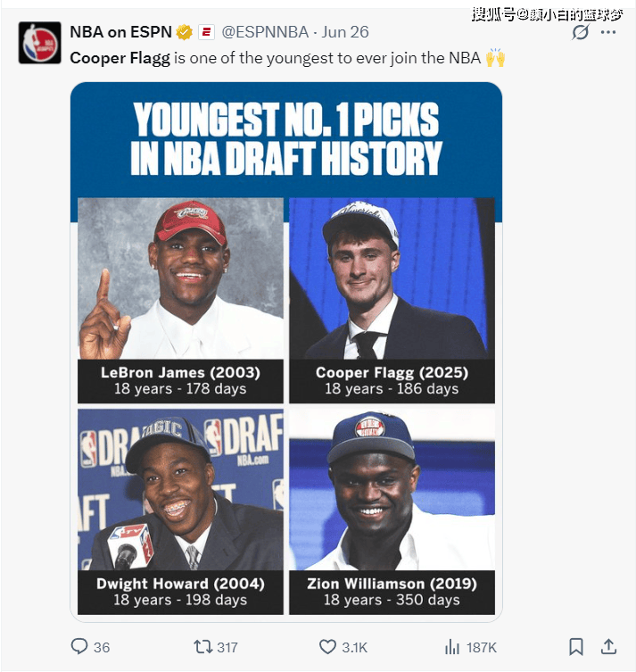Like the post with the heart
The width and height of the screenshot is (636, 672).
tap(327, 646)
